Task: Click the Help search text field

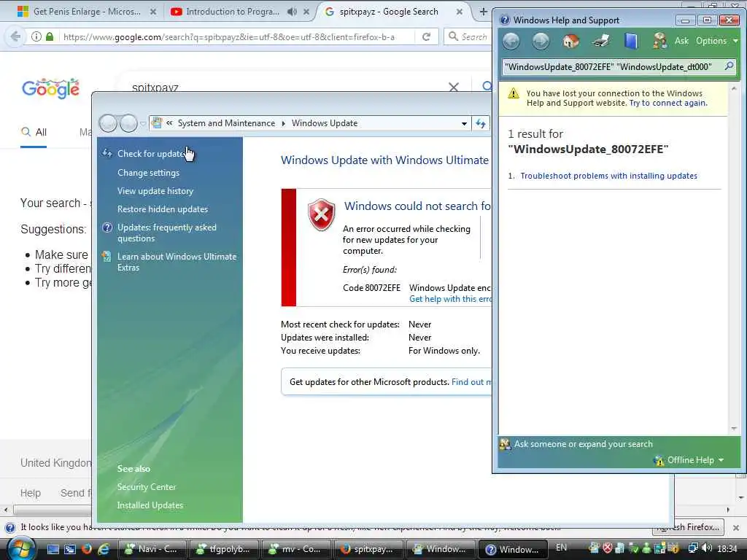Action: 612,66
